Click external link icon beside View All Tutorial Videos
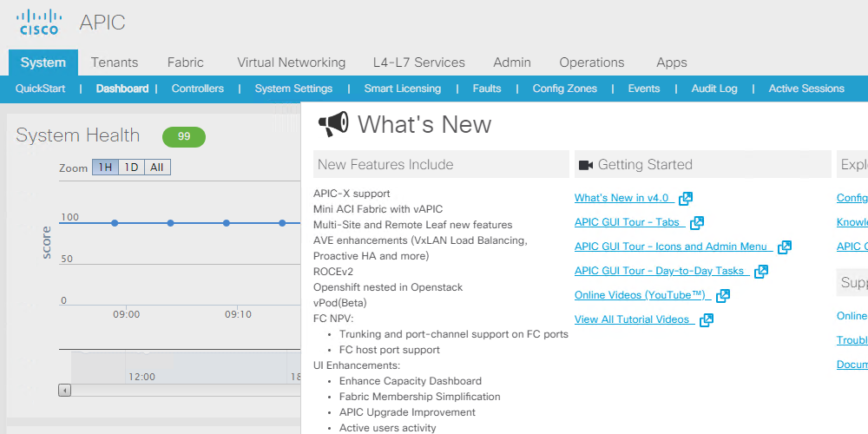The image size is (868, 434). click(707, 320)
